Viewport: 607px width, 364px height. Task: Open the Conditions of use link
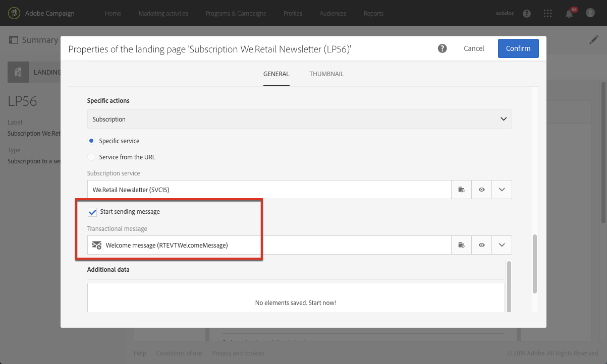179,353
